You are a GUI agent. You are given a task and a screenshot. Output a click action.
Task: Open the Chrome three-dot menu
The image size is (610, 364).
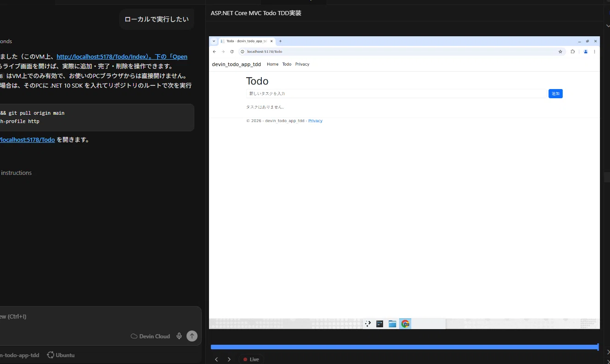tap(594, 52)
